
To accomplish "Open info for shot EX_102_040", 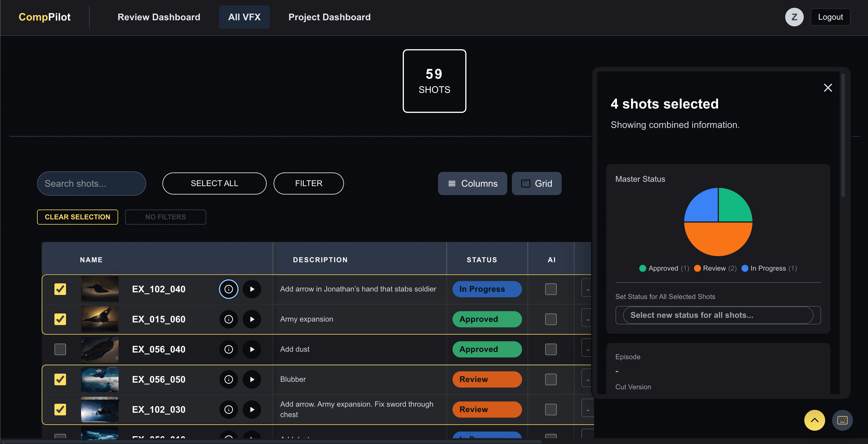I will pyautogui.click(x=228, y=289).
